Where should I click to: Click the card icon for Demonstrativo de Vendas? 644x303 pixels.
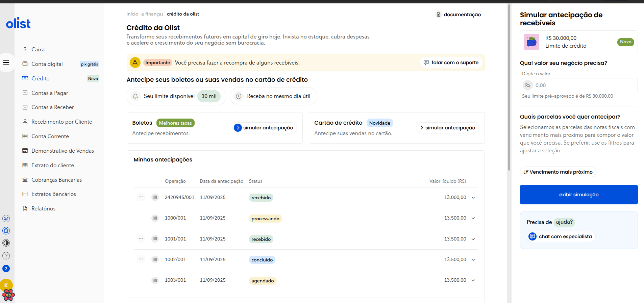25,151
